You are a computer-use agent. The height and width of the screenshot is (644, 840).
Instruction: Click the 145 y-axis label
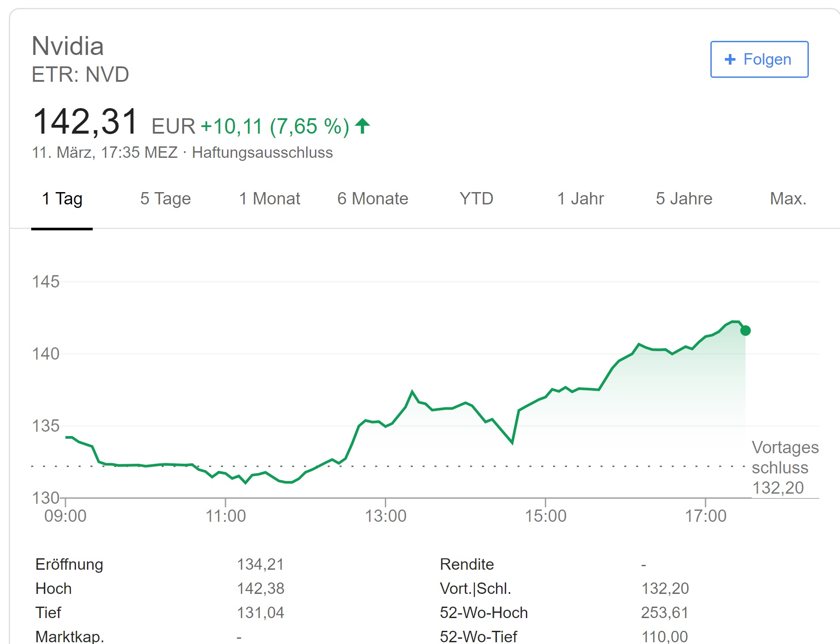coord(46,282)
